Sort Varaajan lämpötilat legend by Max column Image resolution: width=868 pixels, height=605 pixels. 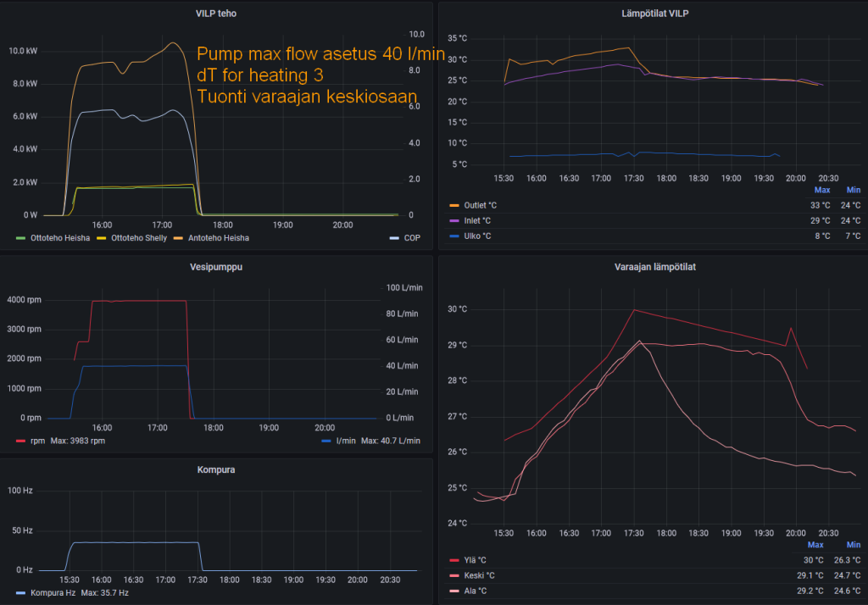point(815,545)
